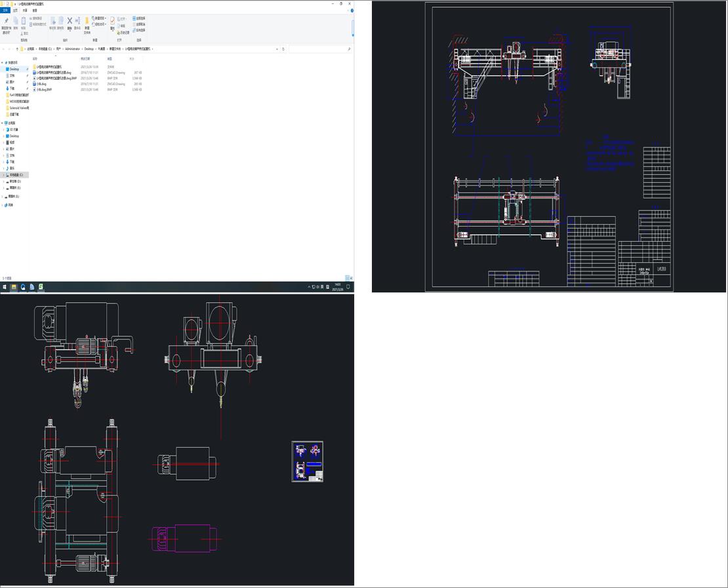728x588 pixels.
Task: Sort by the Name column header
Action: pos(35,59)
